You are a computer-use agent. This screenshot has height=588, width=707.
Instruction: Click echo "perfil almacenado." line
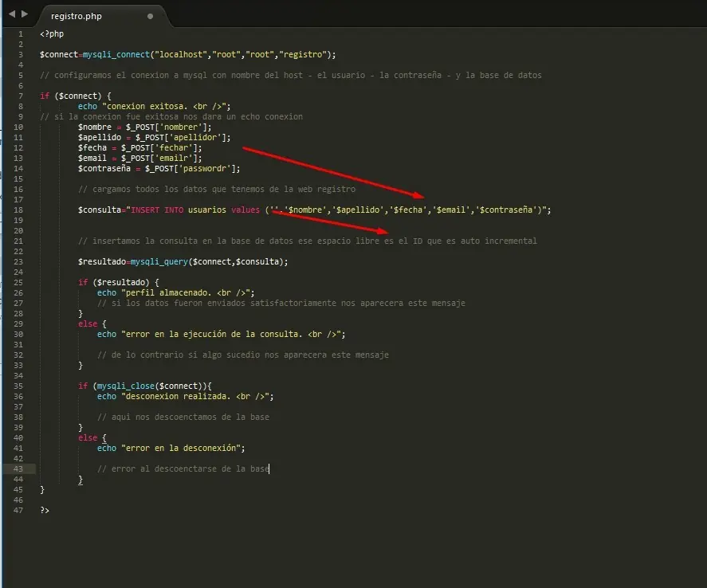coord(176,293)
